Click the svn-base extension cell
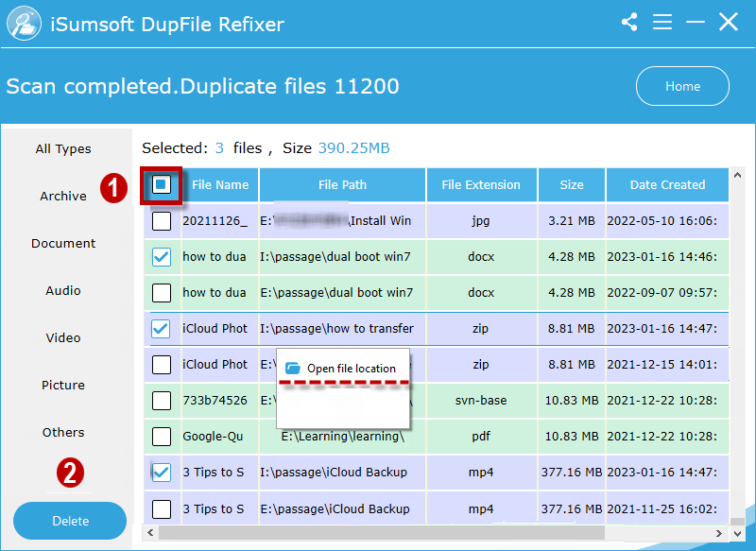 coord(481,401)
